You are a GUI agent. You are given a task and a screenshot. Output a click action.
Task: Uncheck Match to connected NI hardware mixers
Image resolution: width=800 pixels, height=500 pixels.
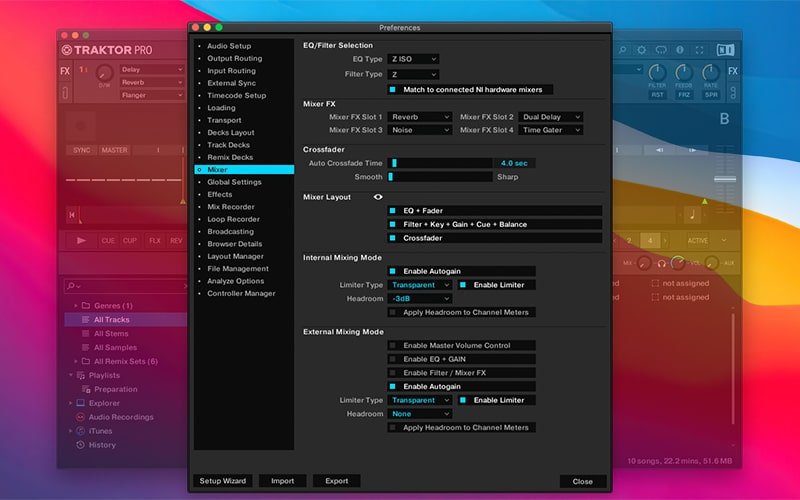tap(393, 89)
